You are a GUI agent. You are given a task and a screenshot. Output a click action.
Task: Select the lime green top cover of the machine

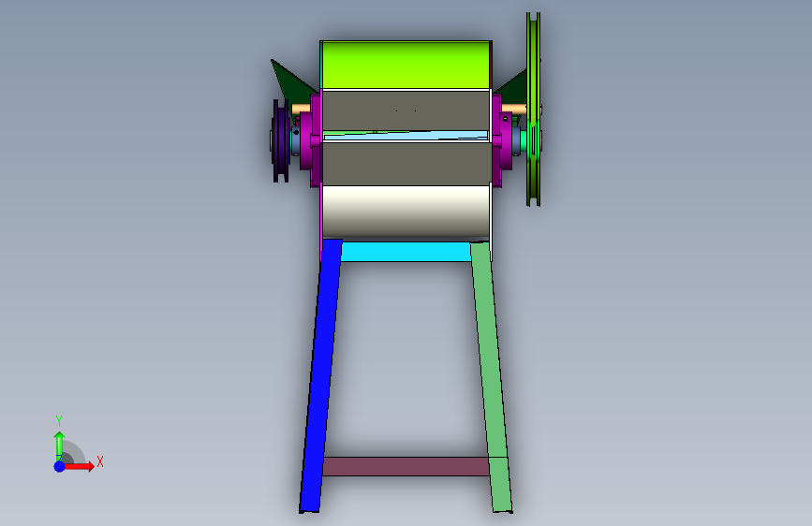(406, 65)
